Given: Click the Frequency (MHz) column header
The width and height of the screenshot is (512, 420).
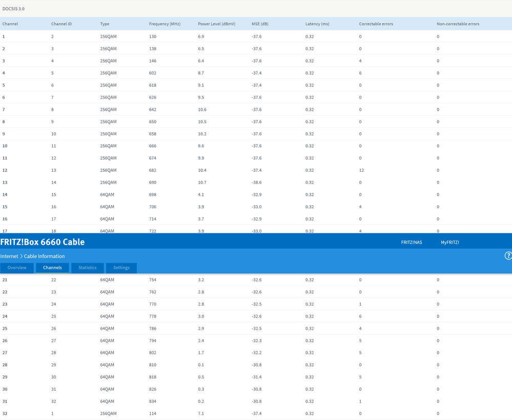Looking at the screenshot, I should click(165, 24).
